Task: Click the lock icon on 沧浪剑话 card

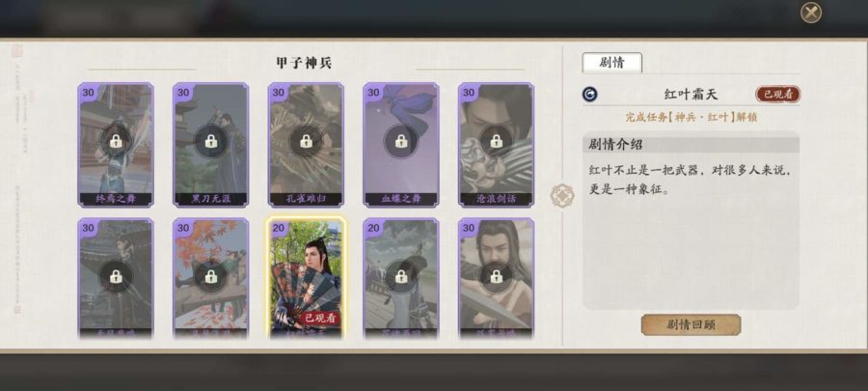Action: (497, 141)
